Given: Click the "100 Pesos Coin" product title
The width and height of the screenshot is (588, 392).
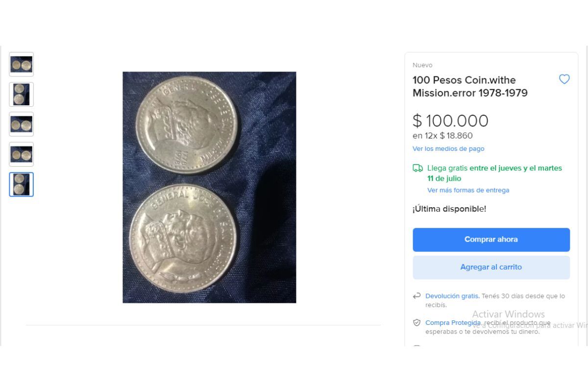Looking at the screenshot, I should (470, 86).
